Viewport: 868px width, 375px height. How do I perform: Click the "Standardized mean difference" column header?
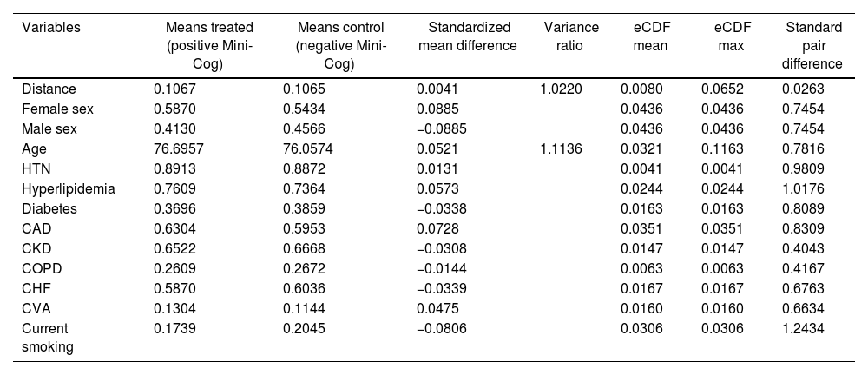click(467, 36)
